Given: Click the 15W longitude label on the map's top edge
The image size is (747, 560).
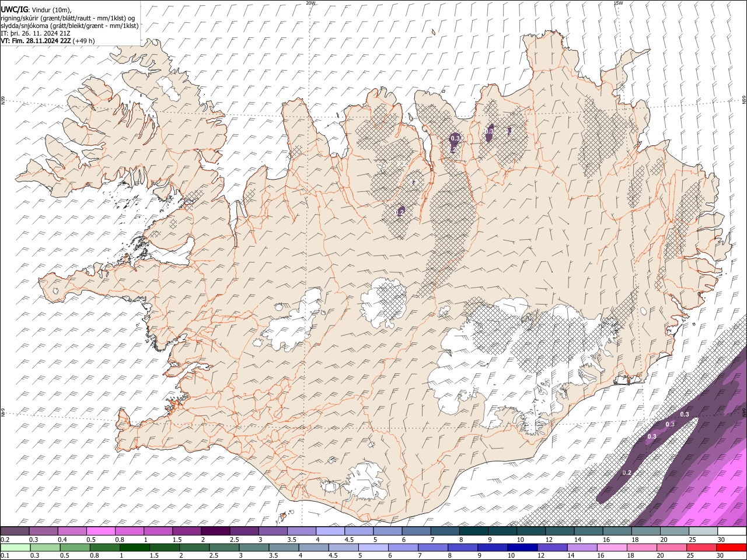Looking at the screenshot, I should pos(618,3).
